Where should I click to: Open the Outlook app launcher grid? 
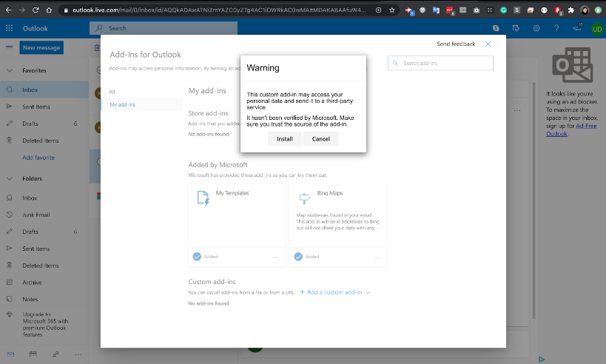click(9, 28)
